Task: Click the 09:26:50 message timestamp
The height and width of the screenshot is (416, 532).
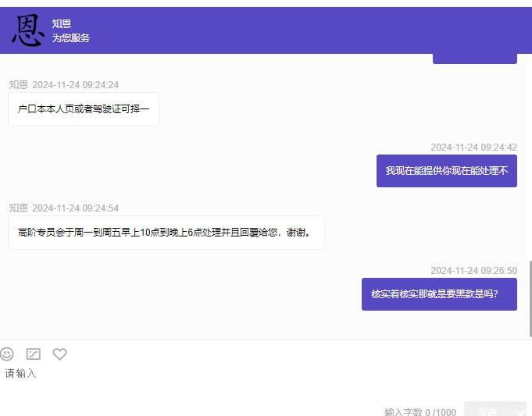Action: [473, 271]
